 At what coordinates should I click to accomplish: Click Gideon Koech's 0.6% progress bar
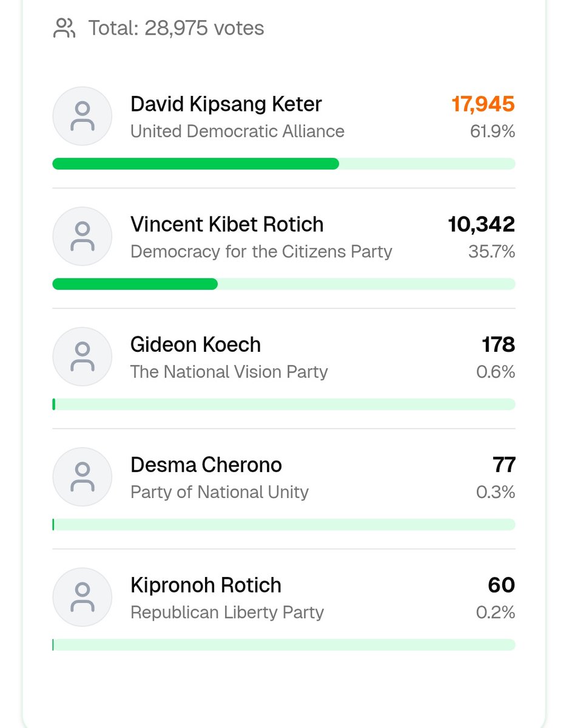284,404
